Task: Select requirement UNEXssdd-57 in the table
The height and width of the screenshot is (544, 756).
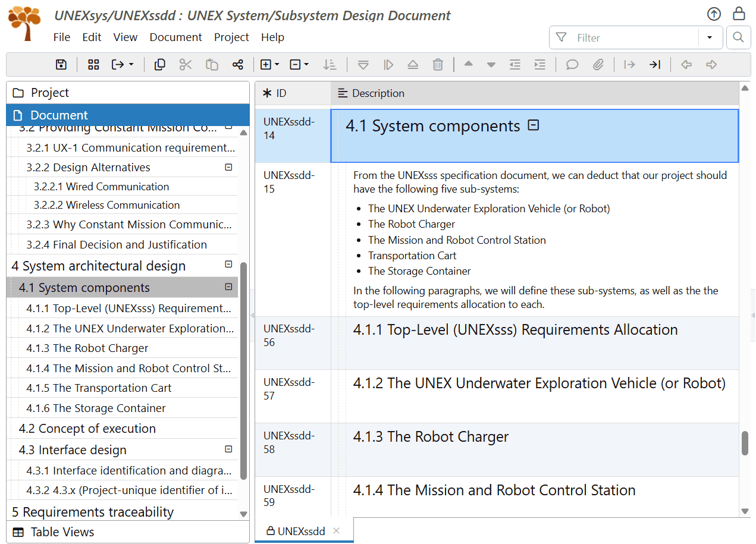Action: (535, 395)
